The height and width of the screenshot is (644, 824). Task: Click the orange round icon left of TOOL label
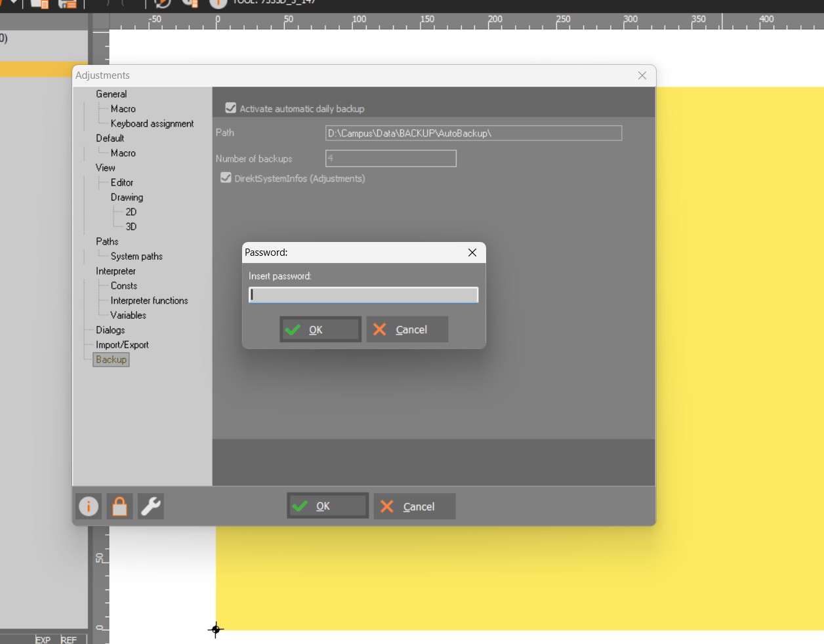(218, 3)
